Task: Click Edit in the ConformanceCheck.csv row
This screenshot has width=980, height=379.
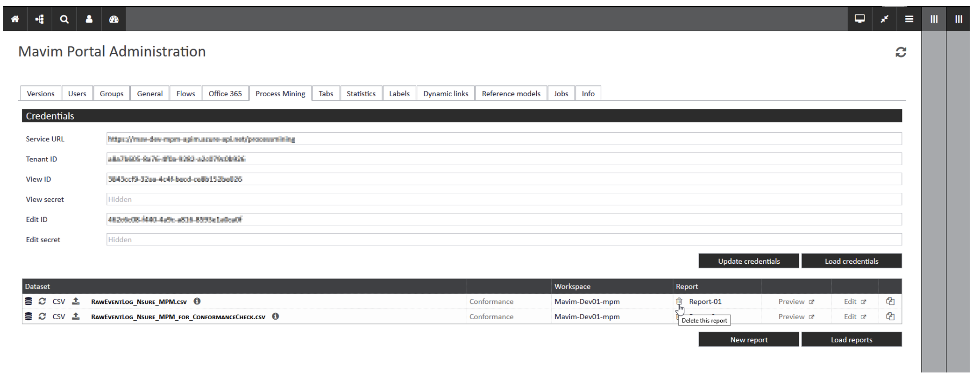Action: click(x=855, y=316)
